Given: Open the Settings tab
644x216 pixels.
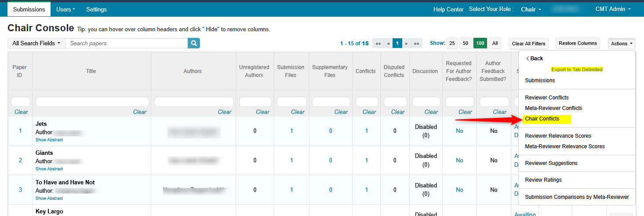Looking at the screenshot, I should click(x=96, y=9).
